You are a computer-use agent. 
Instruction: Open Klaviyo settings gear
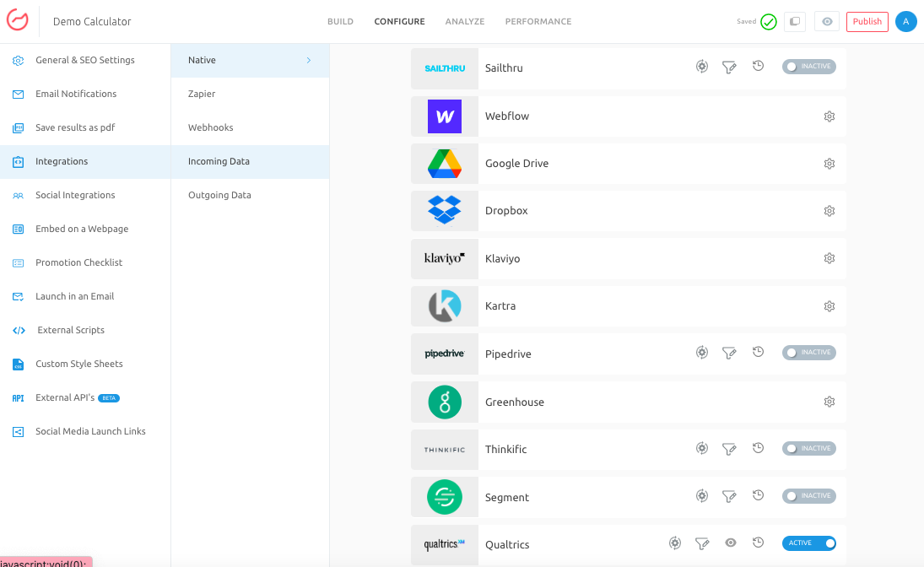pyautogui.click(x=829, y=258)
